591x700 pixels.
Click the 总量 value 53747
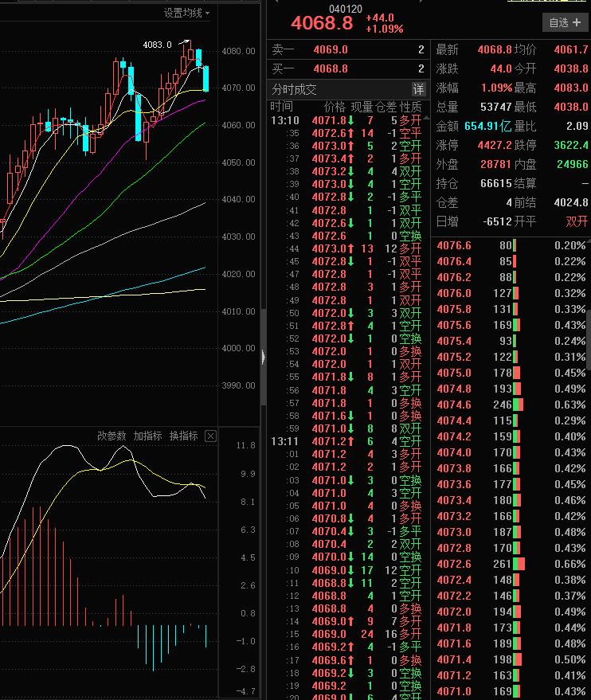tap(496, 108)
